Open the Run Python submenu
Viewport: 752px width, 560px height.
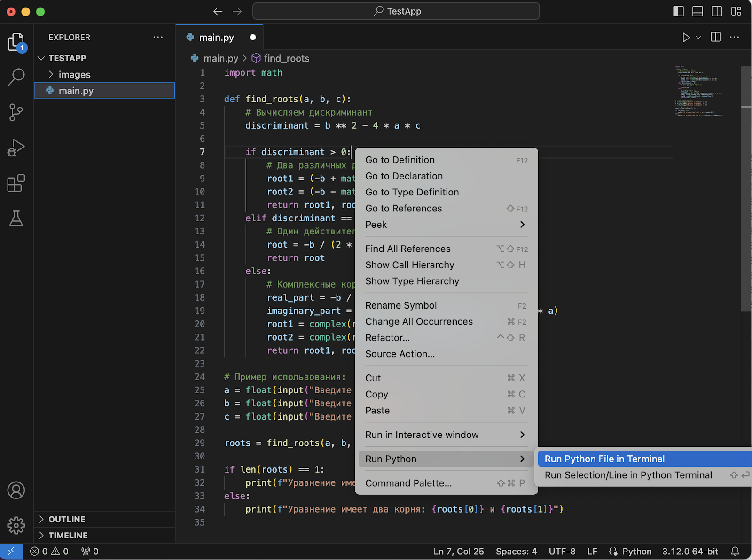446,459
